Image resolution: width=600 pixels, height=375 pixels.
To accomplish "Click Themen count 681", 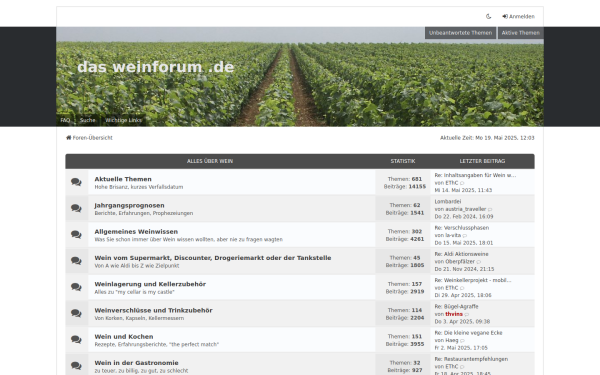I will click(417, 179).
